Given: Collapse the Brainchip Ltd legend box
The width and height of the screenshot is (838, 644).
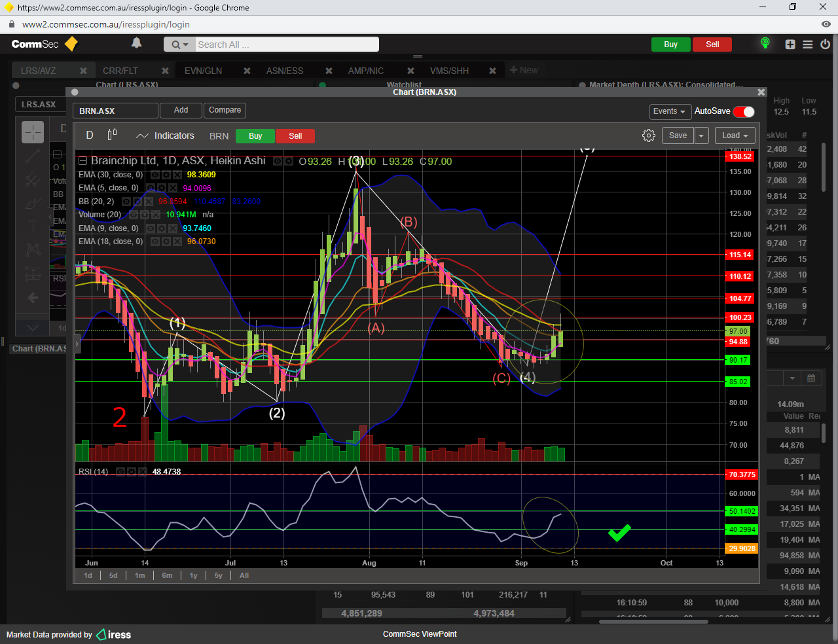Looking at the screenshot, I should [82, 161].
